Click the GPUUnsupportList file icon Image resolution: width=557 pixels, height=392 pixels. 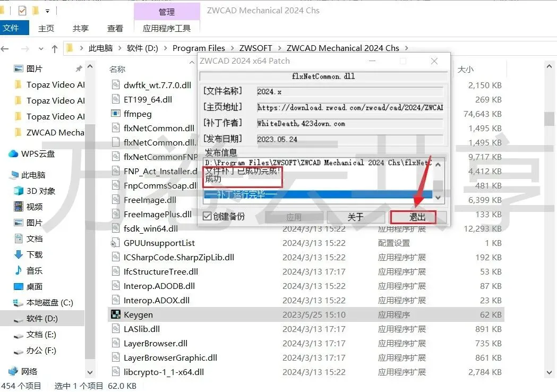point(115,243)
